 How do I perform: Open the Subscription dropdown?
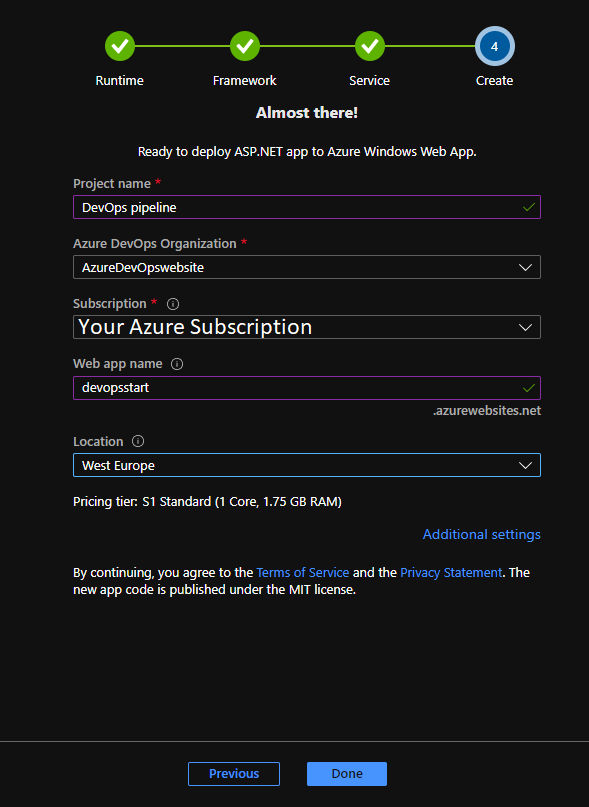pyautogui.click(x=307, y=327)
